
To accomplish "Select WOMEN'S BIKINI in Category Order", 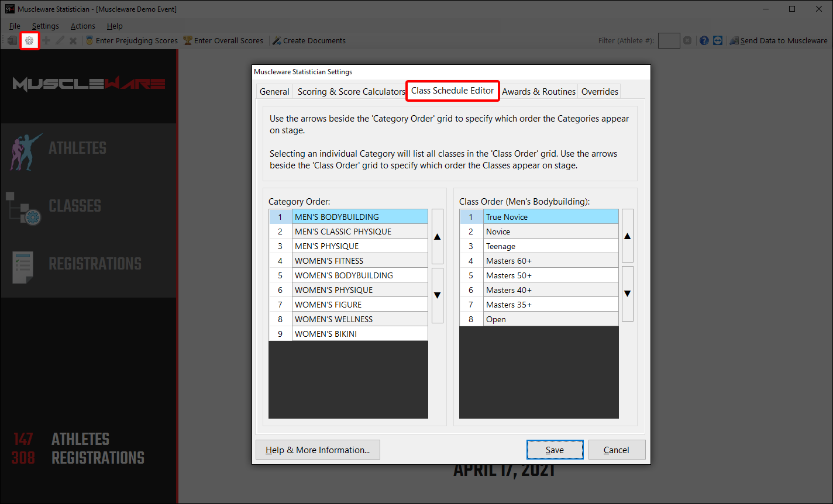I will point(359,334).
